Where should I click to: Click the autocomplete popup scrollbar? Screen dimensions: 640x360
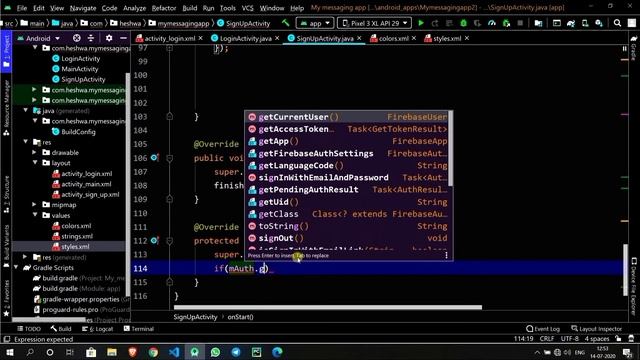(451, 148)
